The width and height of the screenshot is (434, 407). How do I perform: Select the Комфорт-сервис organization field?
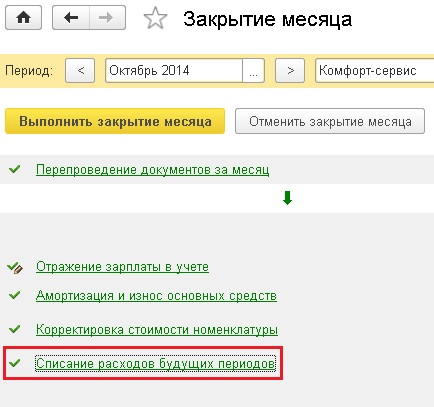click(x=375, y=71)
